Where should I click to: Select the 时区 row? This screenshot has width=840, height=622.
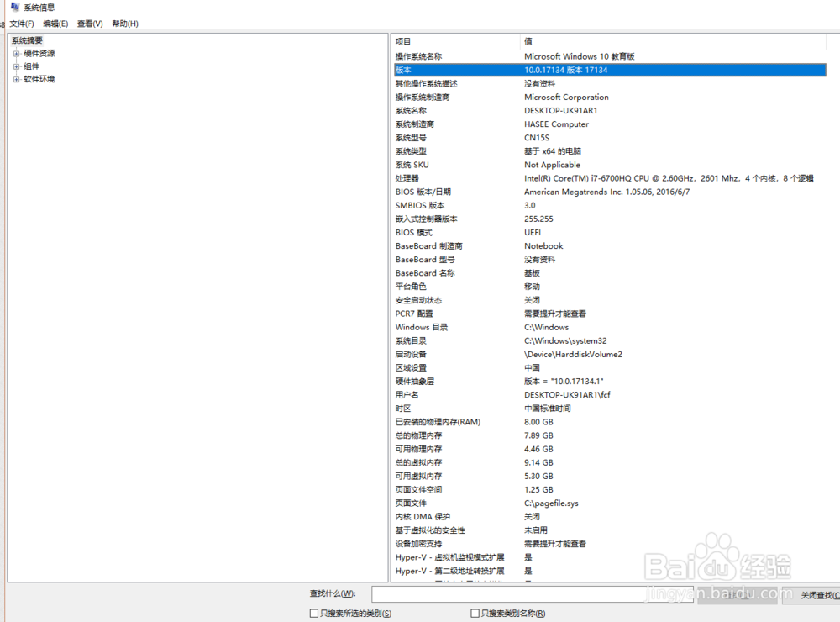[x=610, y=409]
